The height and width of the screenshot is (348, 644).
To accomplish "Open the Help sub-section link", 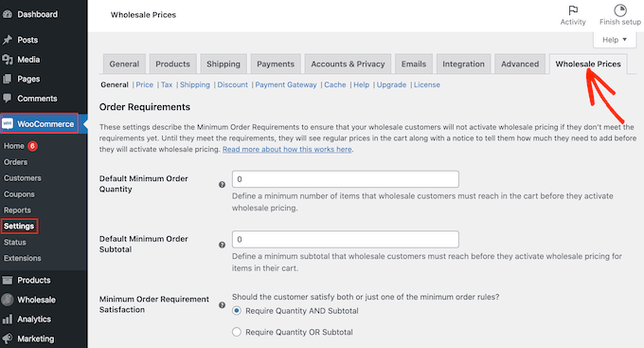I will click(362, 84).
